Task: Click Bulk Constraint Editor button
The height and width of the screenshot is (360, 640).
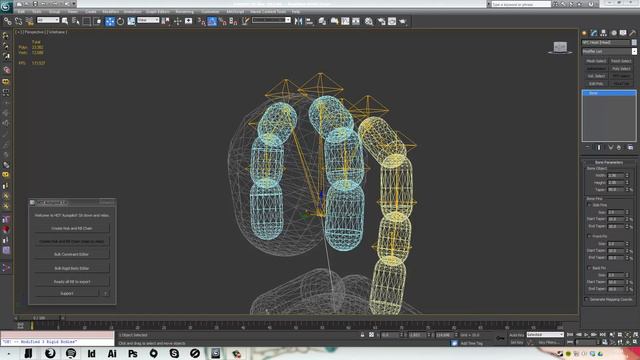Action: click(71, 254)
